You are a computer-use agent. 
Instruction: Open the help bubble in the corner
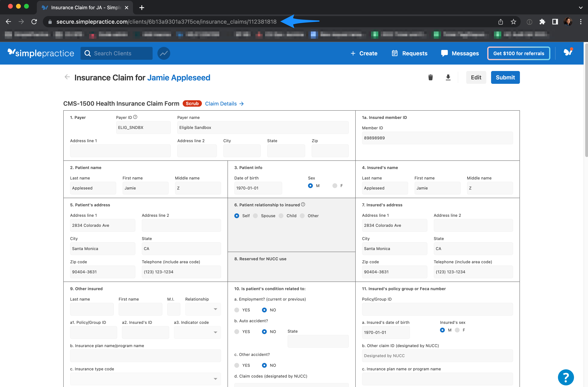pyautogui.click(x=566, y=377)
